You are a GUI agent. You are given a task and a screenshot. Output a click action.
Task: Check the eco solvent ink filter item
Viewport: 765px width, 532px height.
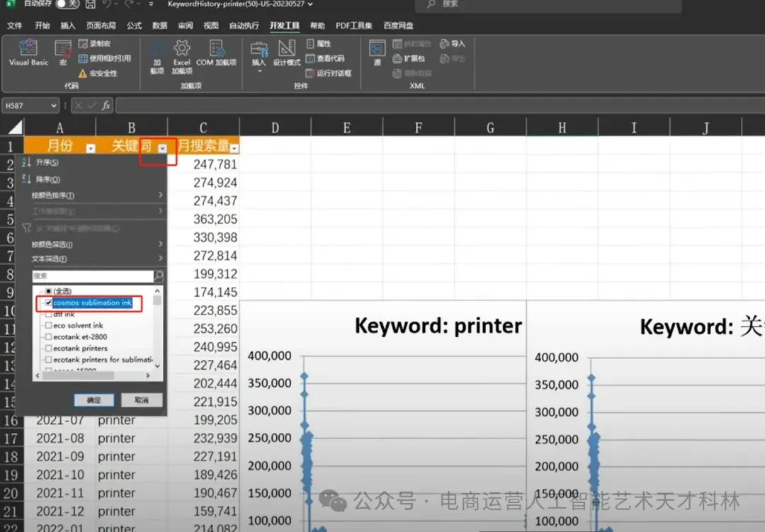[48, 325]
